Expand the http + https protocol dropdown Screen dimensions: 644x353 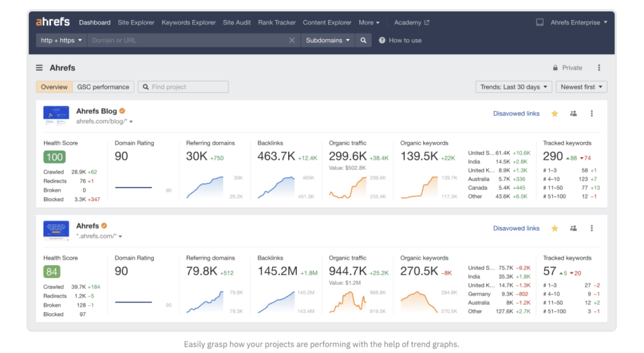tap(62, 40)
